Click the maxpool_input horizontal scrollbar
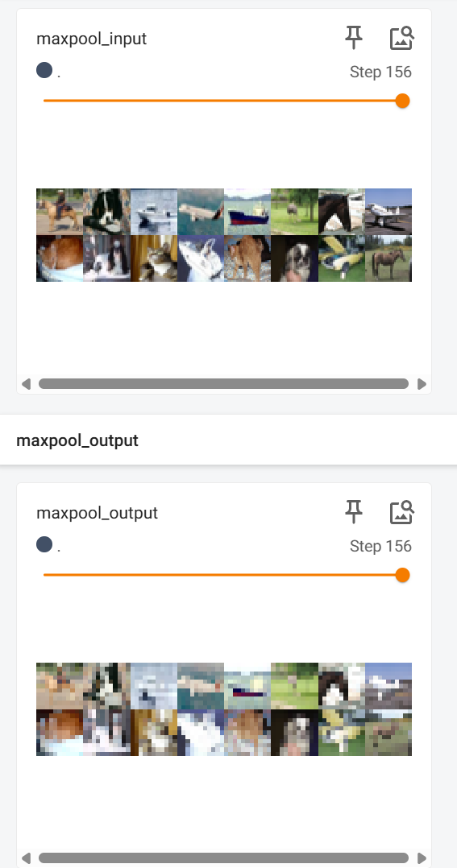The width and height of the screenshot is (457, 868). tap(224, 383)
